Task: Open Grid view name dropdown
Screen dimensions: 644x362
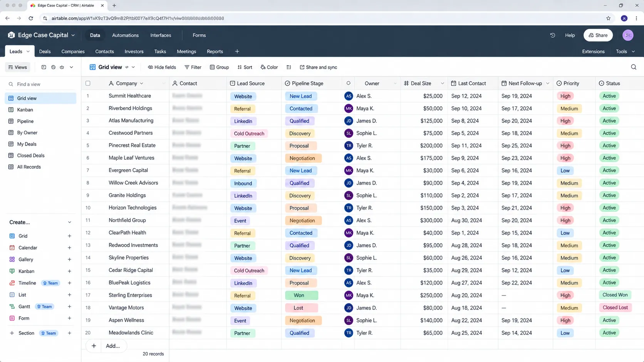Action: click(133, 67)
